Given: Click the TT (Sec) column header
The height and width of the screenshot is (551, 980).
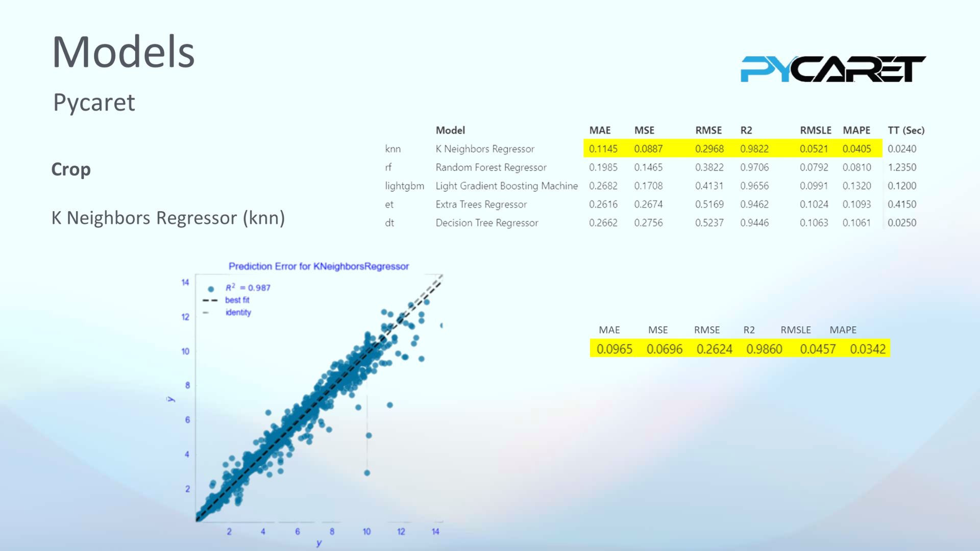Looking at the screenshot, I should pyautogui.click(x=905, y=130).
